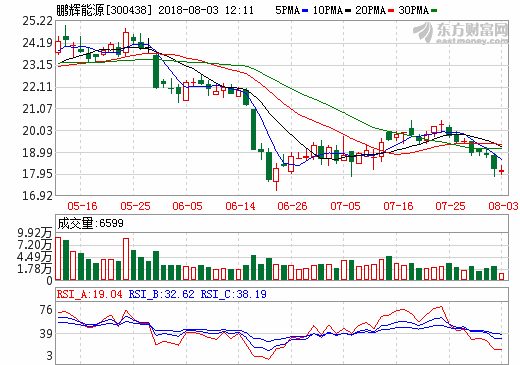
Task: Click the price axis value 16.92
Action: [x=37, y=196]
